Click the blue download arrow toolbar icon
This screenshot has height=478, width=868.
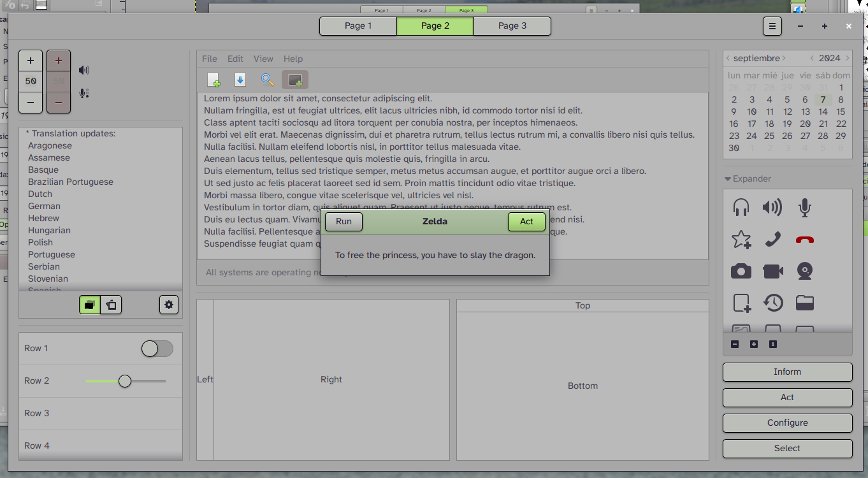pos(240,80)
